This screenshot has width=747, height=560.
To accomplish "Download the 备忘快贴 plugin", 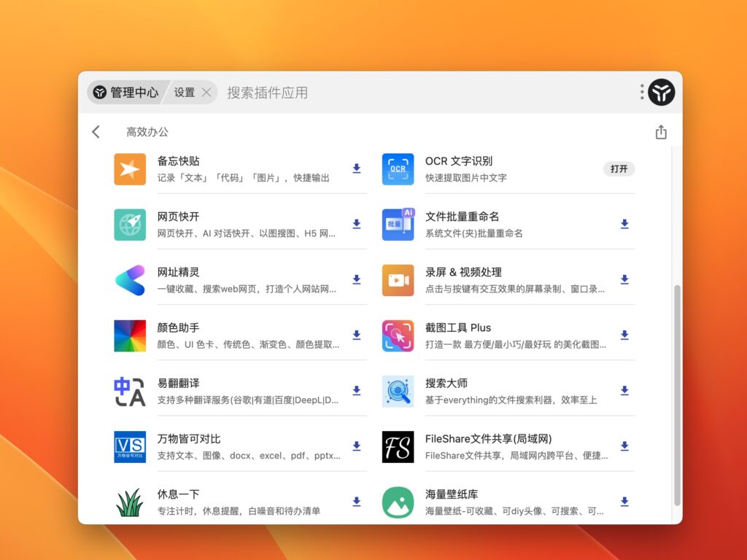I will point(357,168).
